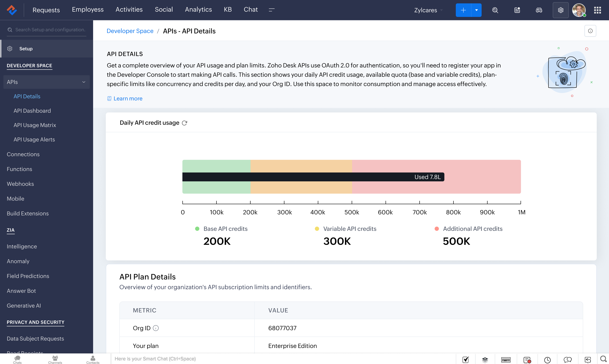Expand the arrow beside the add button
This screenshot has height=364, width=609.
(476, 10)
